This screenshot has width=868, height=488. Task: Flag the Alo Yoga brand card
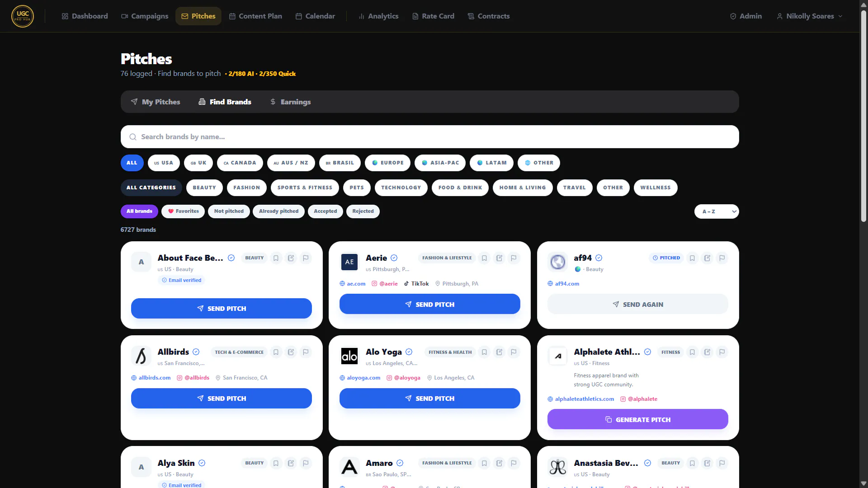(514, 352)
